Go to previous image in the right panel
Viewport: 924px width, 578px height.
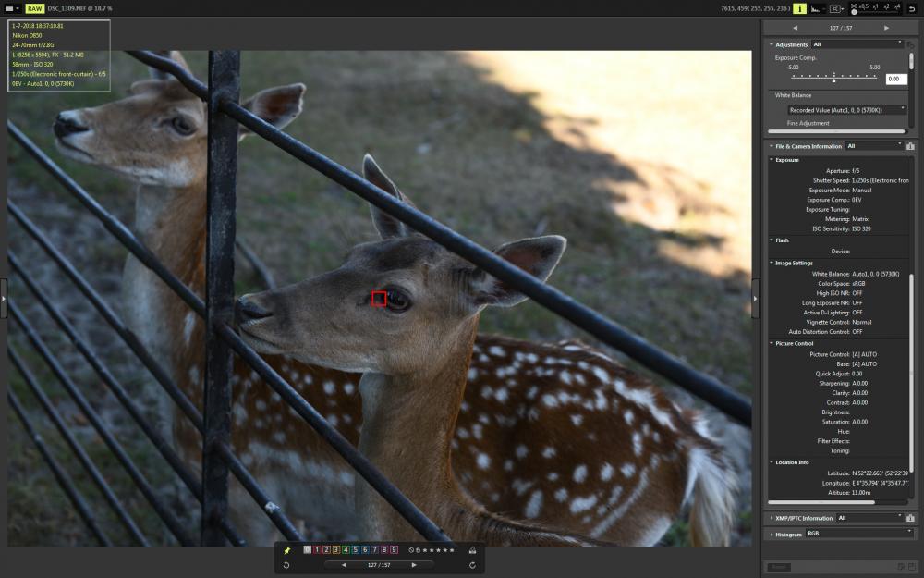click(795, 28)
